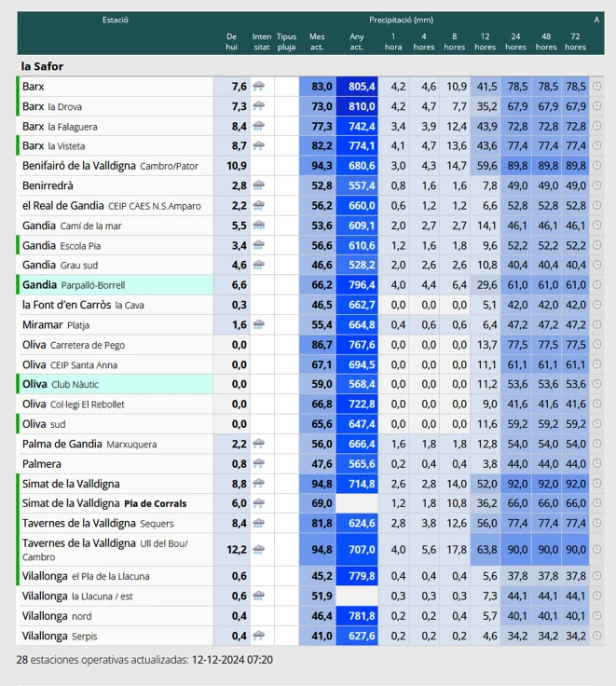Sort by the 72 hores column header
This screenshot has width=616, height=686.
[x=575, y=42]
